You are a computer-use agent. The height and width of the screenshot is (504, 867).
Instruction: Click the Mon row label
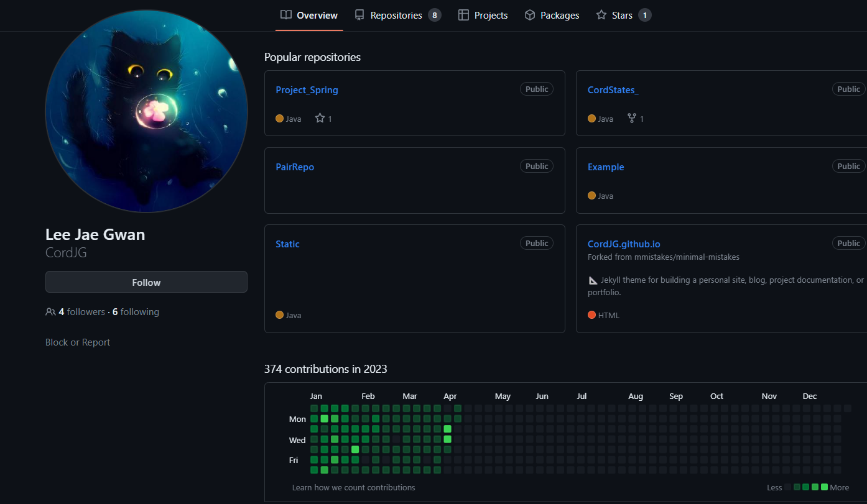tap(297, 419)
